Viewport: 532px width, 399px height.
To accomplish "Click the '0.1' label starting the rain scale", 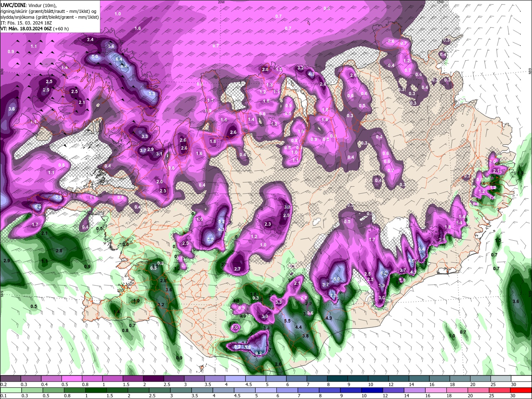I will (x=3, y=396).
